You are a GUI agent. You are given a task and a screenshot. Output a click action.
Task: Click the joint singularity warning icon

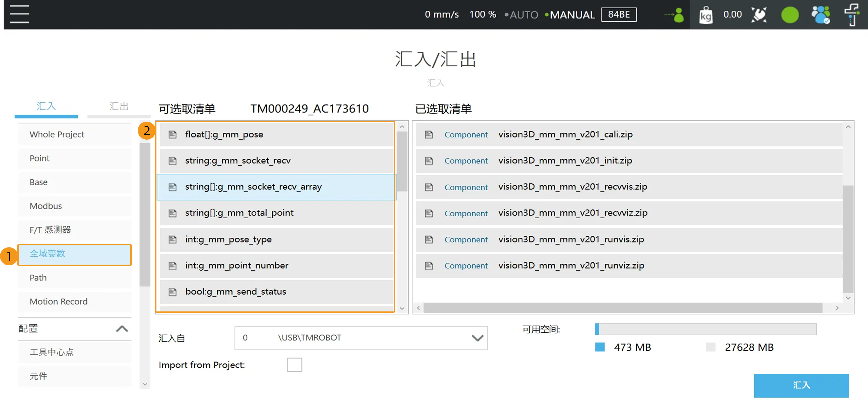759,15
